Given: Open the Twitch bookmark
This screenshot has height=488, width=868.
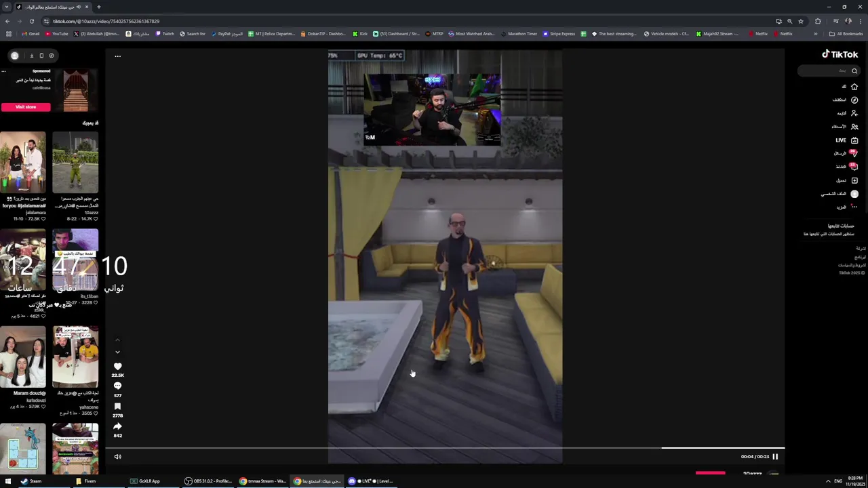Looking at the screenshot, I should tap(164, 34).
